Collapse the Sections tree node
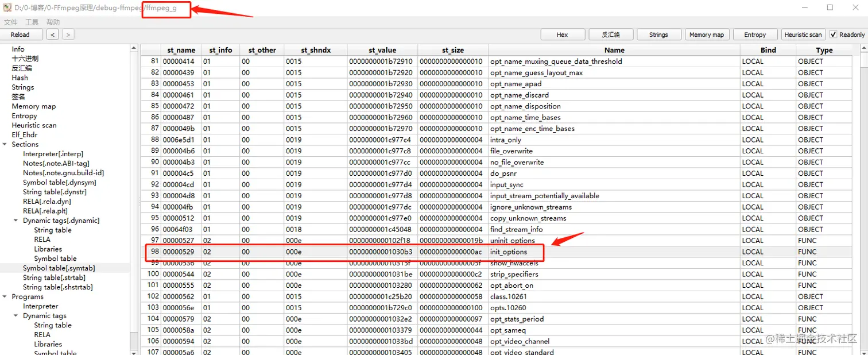This screenshot has height=355, width=868. tap(5, 144)
